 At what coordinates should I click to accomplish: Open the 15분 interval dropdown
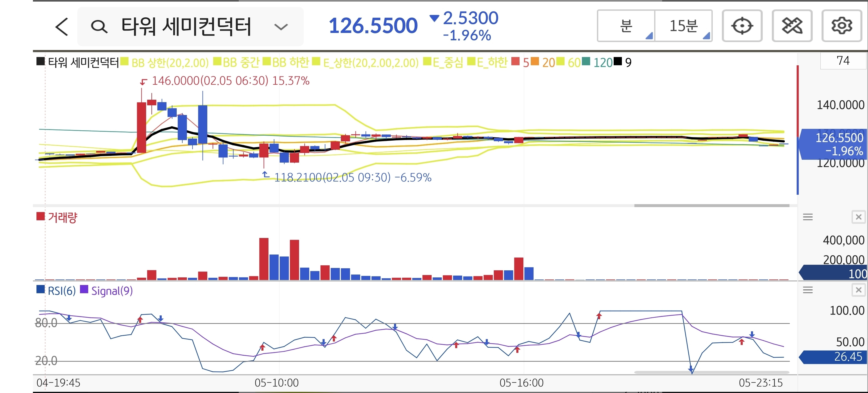point(683,26)
